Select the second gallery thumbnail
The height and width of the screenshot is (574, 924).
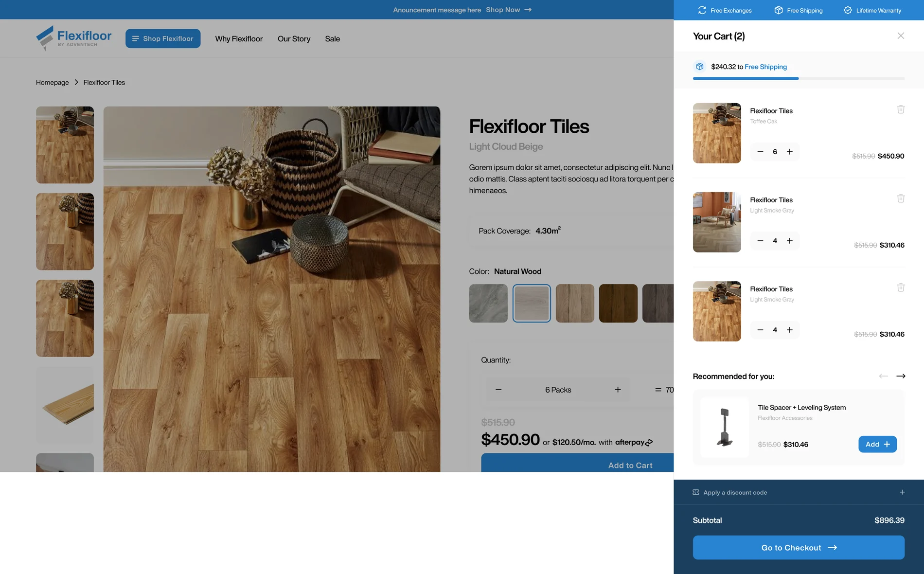(x=65, y=232)
